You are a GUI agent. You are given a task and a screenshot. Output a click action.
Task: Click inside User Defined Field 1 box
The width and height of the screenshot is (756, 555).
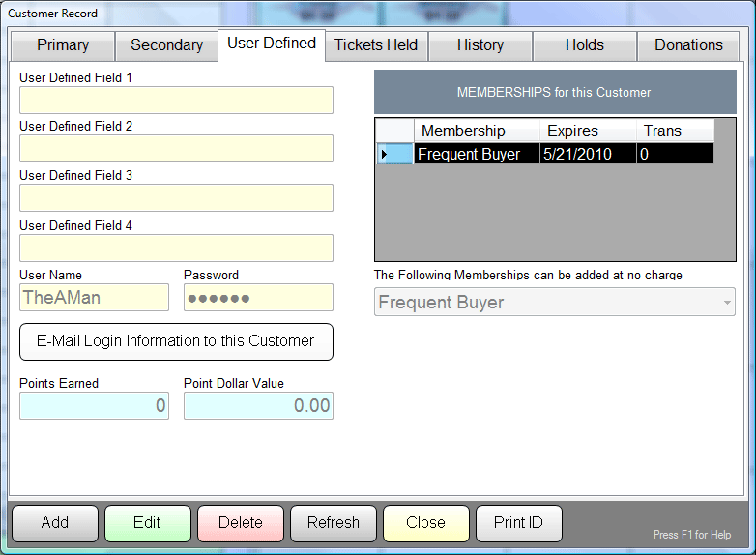176,101
